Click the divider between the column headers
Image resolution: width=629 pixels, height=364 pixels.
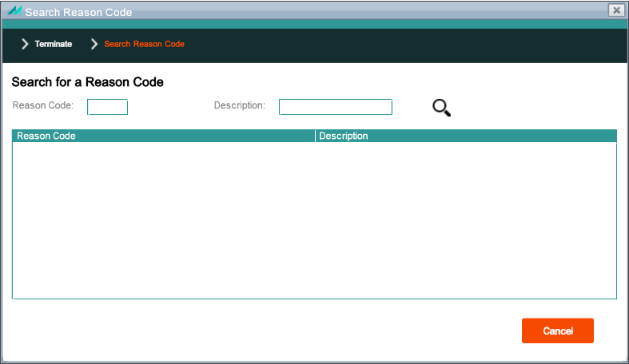[316, 136]
